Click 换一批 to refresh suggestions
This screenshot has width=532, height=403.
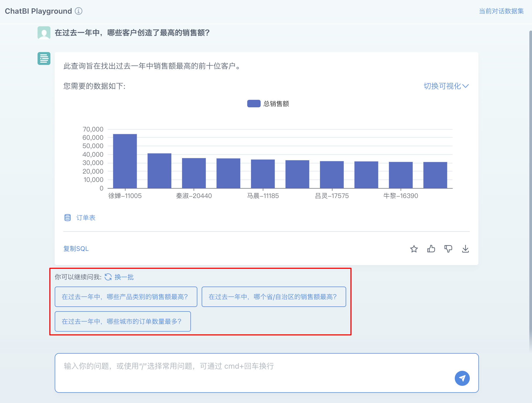pyautogui.click(x=124, y=277)
